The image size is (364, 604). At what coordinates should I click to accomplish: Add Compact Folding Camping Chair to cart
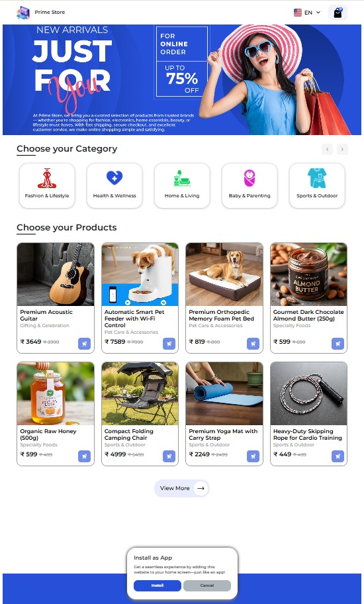169,456
